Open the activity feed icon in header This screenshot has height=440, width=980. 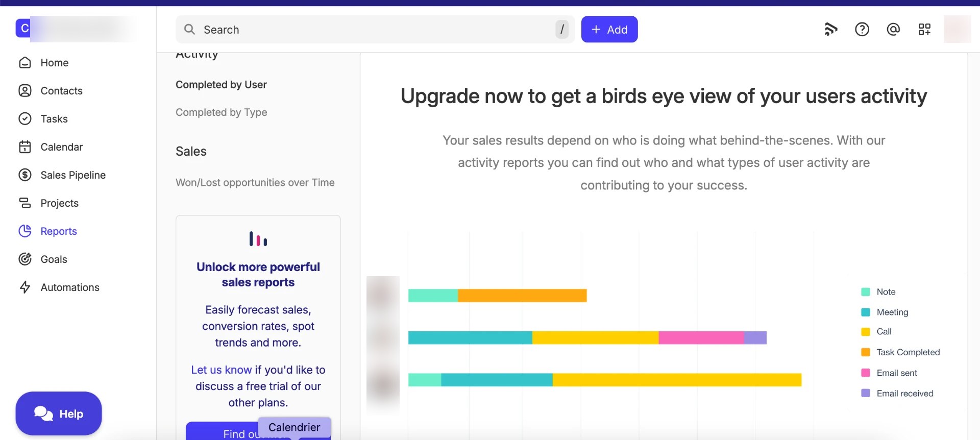pyautogui.click(x=831, y=30)
